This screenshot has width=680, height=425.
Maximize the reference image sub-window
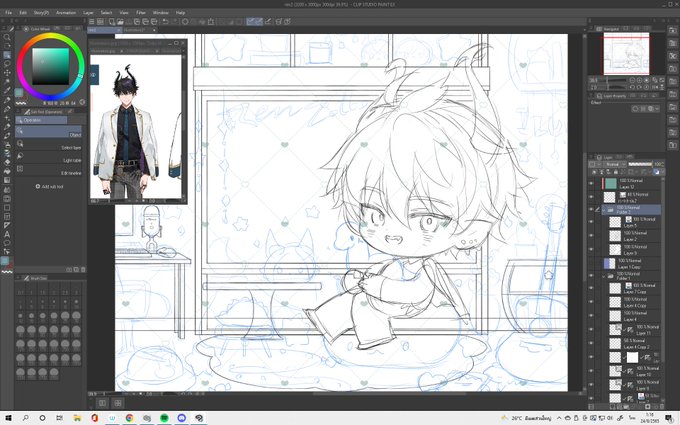coord(176,43)
